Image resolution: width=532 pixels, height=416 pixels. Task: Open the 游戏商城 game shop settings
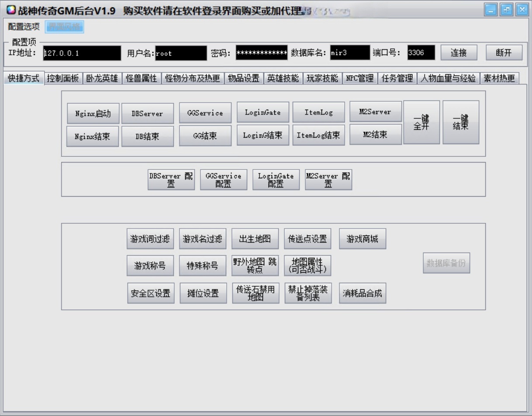(362, 238)
